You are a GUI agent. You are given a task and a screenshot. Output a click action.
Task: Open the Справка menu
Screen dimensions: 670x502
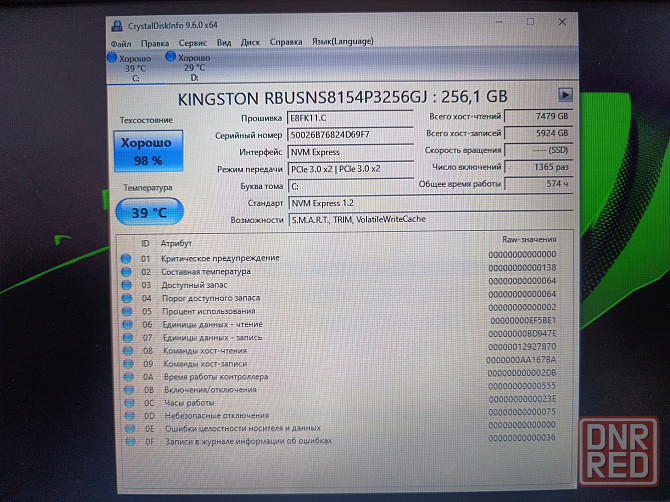click(x=286, y=43)
